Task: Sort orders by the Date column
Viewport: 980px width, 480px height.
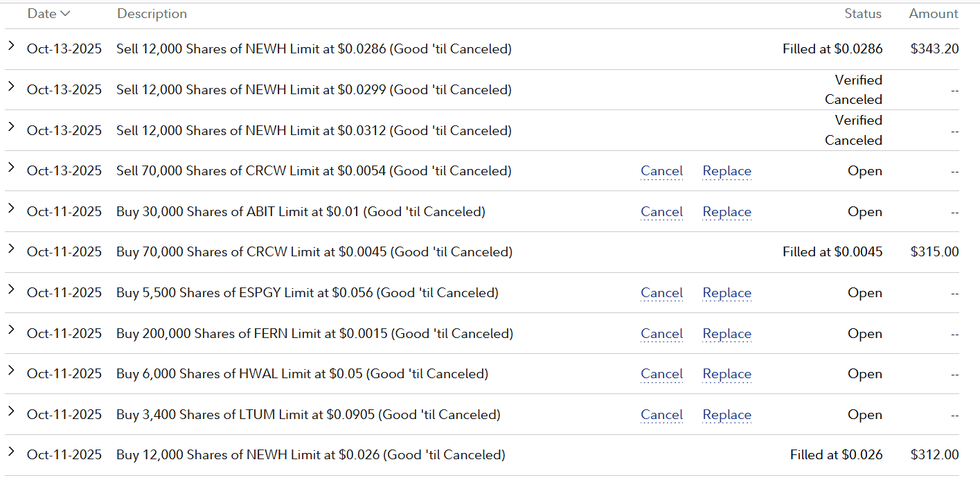Action: tap(48, 14)
